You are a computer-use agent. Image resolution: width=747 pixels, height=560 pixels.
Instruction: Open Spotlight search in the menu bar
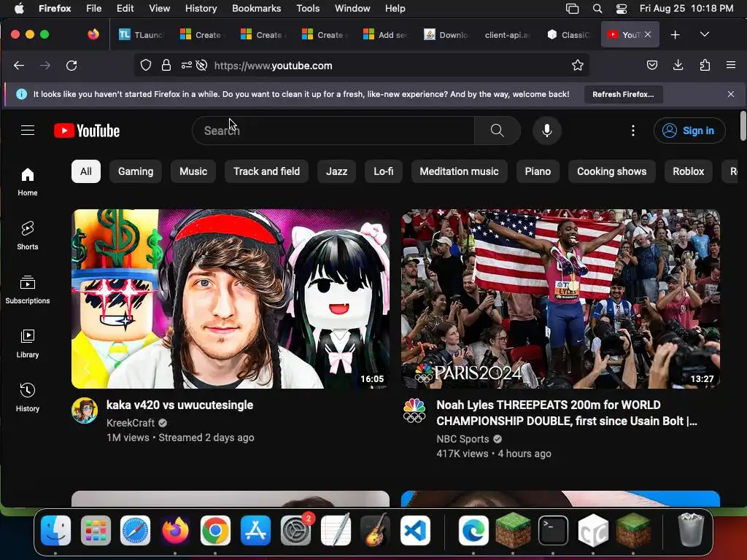click(x=597, y=9)
